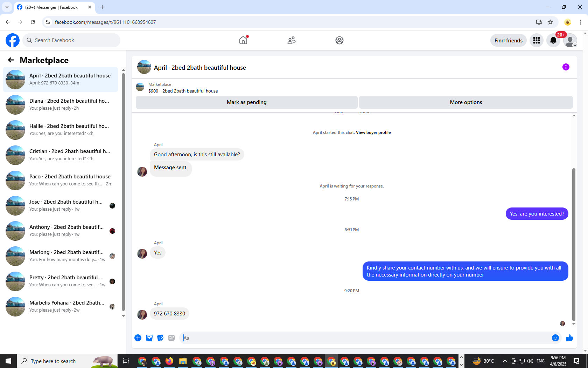Click the chat messages scrollbar

coord(574,244)
